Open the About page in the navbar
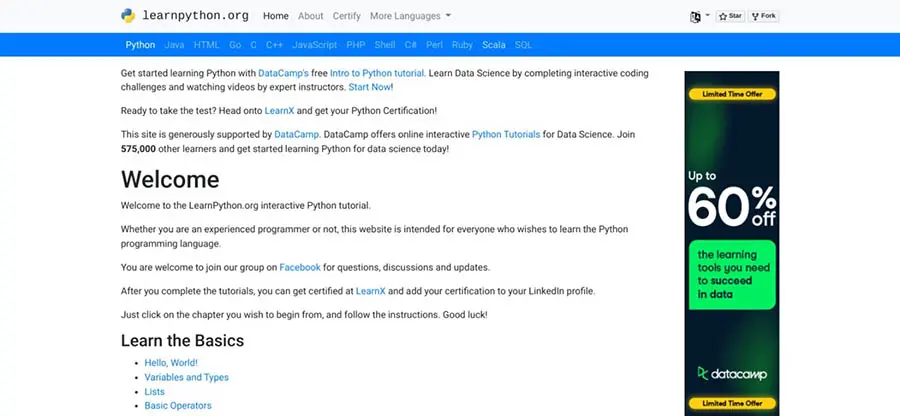900x416 pixels. [x=310, y=16]
